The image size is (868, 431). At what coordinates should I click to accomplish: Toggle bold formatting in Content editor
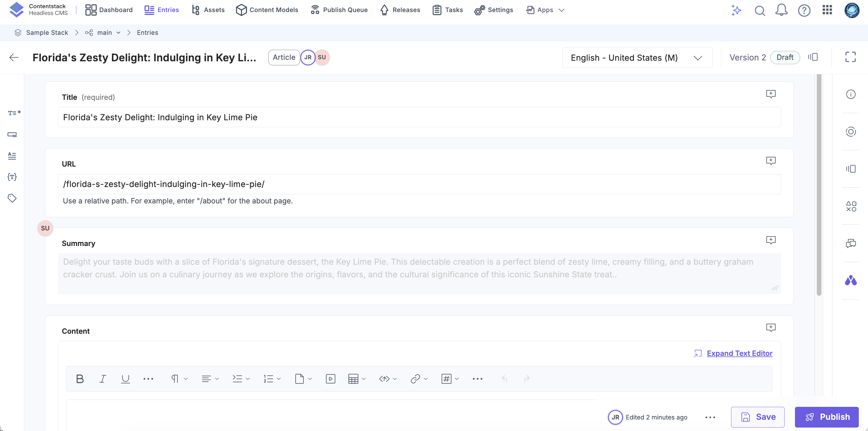pos(80,379)
